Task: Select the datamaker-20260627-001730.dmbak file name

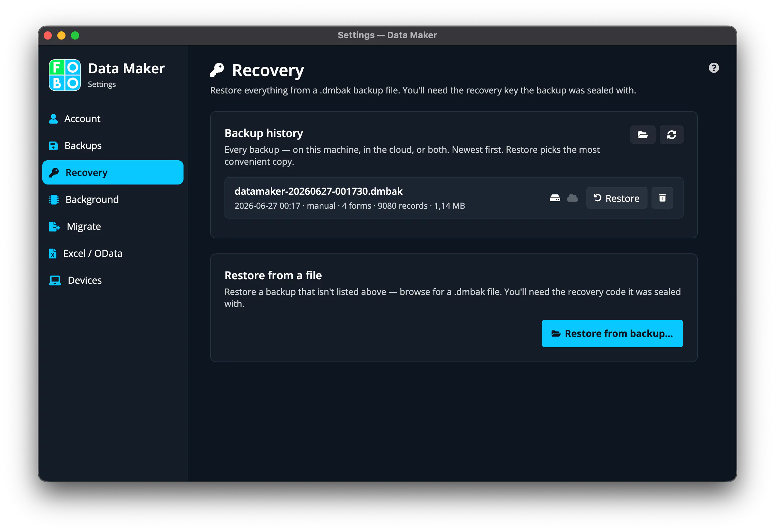Action: (319, 191)
